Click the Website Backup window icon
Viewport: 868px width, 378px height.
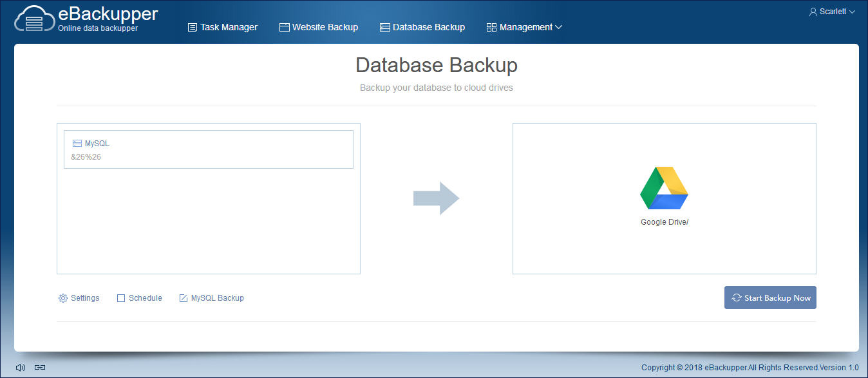[284, 27]
